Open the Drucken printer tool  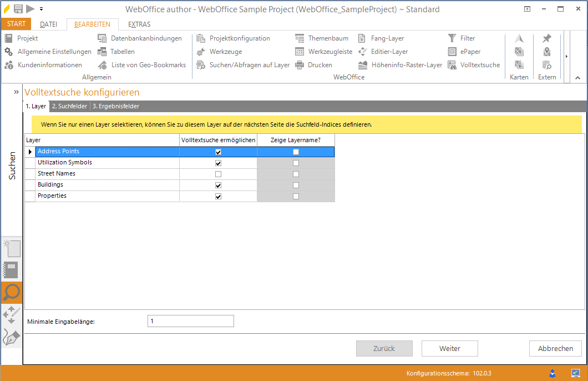pyautogui.click(x=300, y=65)
